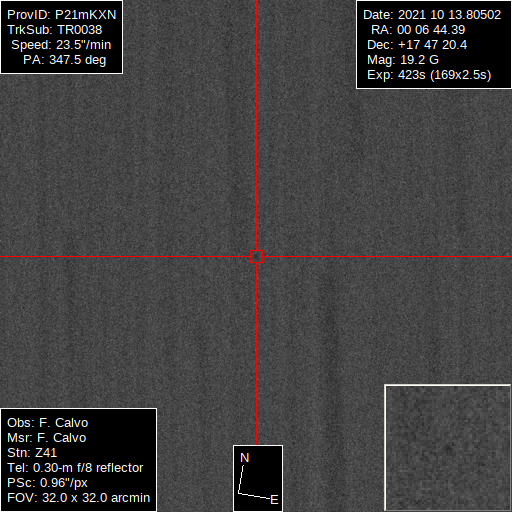The width and height of the screenshot is (512, 512).
Task: Click the Msr: F. Calvo line
Action: [47, 438]
